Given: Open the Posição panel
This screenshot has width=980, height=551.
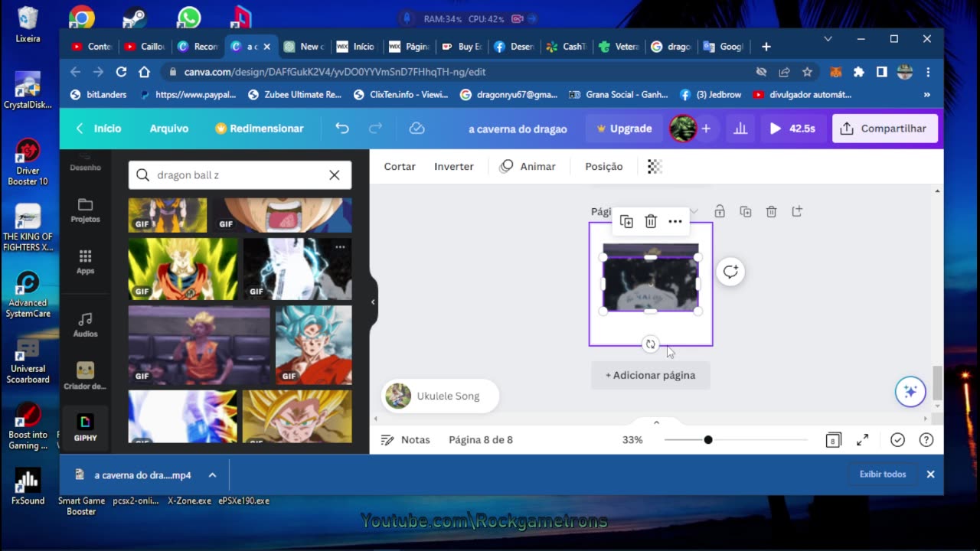Looking at the screenshot, I should click(604, 166).
